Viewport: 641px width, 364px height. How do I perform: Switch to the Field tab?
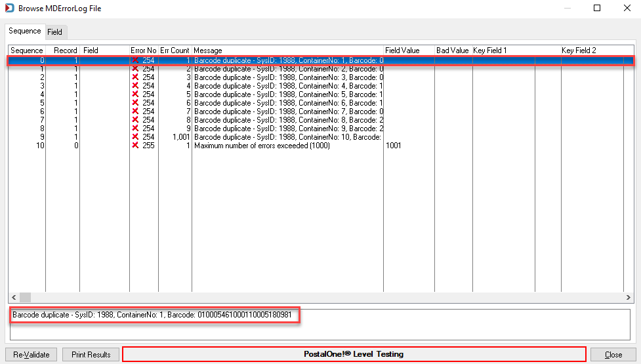tap(54, 32)
